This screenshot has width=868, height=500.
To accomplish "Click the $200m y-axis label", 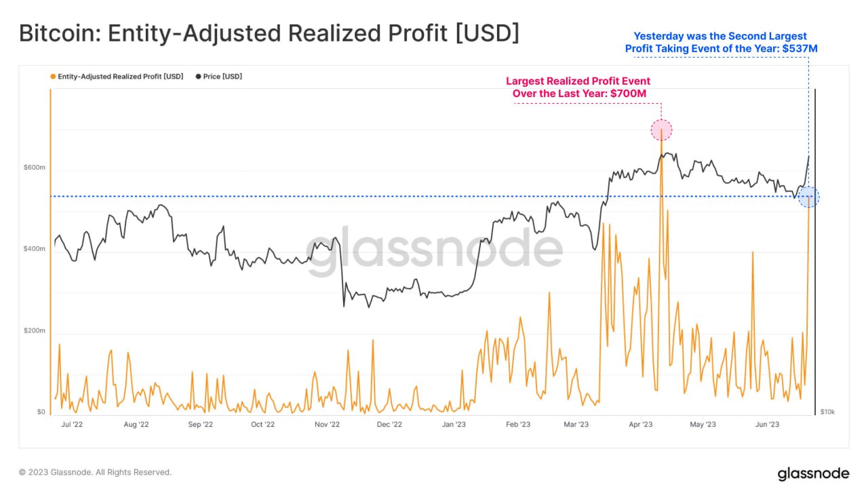I will click(36, 331).
